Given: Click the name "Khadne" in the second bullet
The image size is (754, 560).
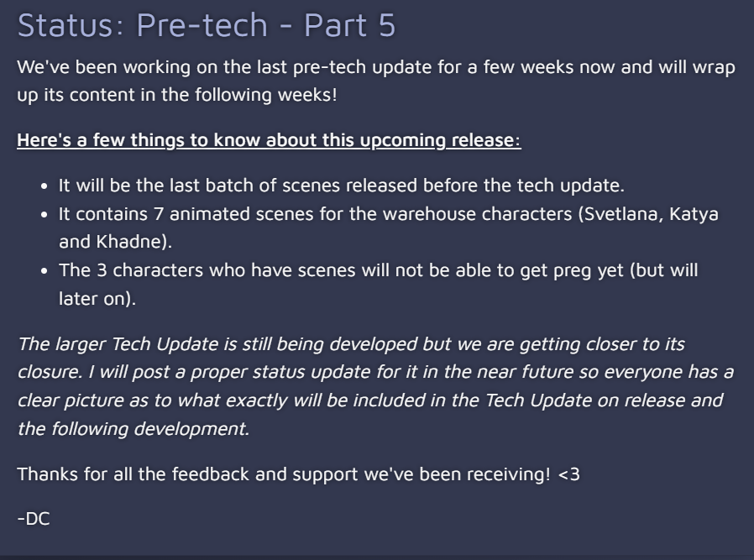Looking at the screenshot, I should pos(129,242).
